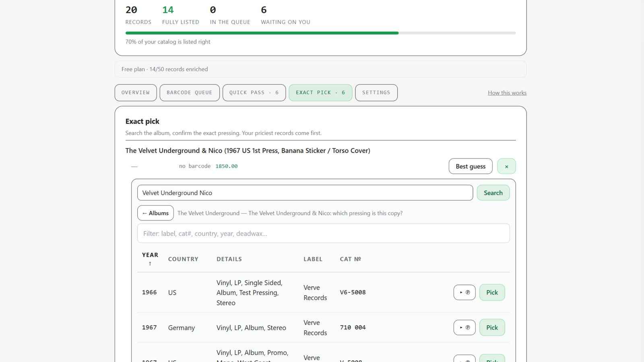The height and width of the screenshot is (362, 644).
Task: Click into the Velvet Underground Nico search field
Action: click(x=305, y=193)
